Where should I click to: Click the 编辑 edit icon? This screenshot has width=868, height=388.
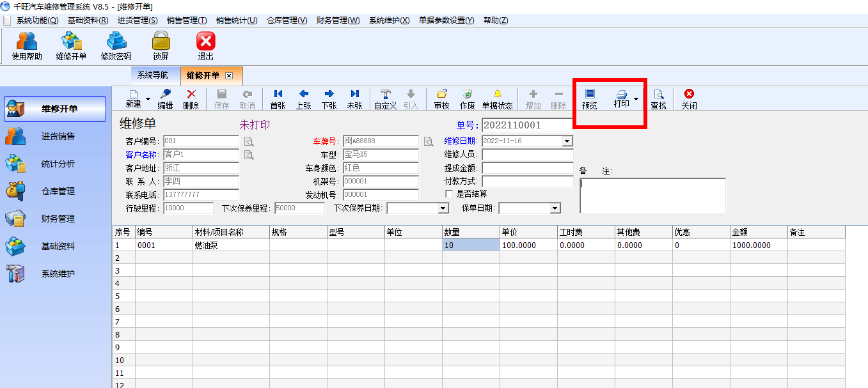165,100
